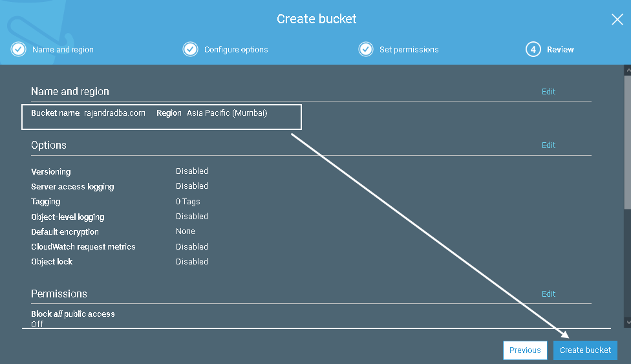Click the Name and region checkmark icon
631x364 pixels.
[19, 49]
